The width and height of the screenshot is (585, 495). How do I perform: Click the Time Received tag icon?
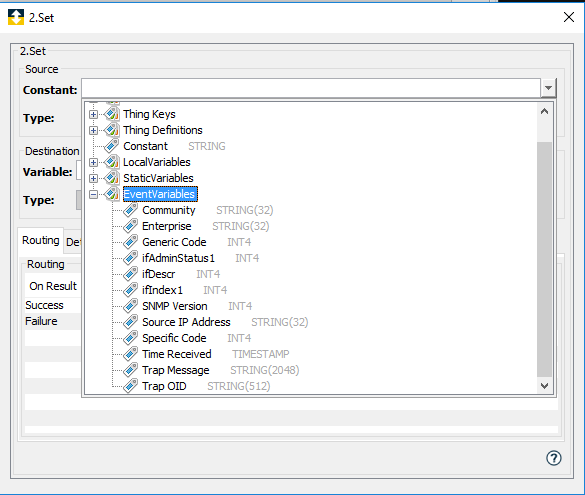130,354
